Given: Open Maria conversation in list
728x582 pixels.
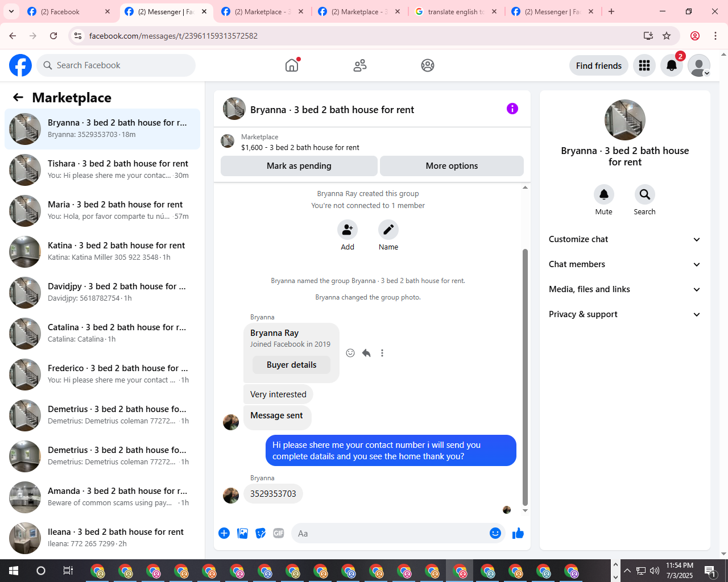Looking at the screenshot, I should tap(102, 211).
